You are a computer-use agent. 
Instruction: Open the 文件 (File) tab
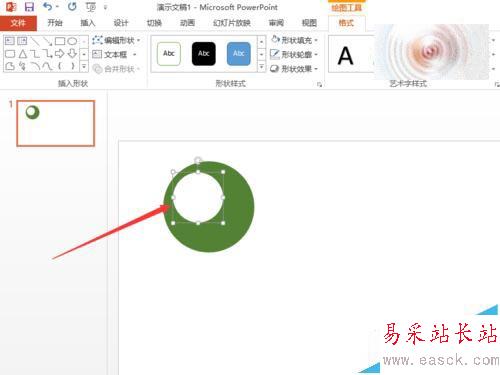pyautogui.click(x=18, y=23)
